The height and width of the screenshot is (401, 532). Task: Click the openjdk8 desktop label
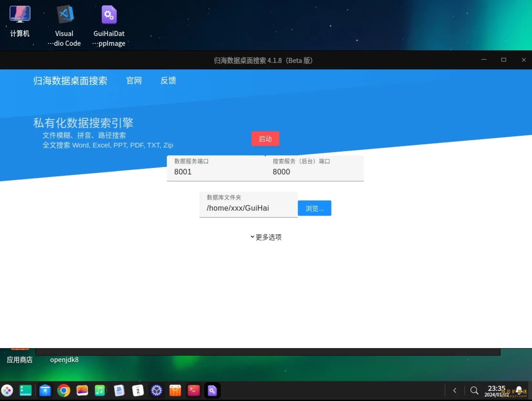(64, 360)
